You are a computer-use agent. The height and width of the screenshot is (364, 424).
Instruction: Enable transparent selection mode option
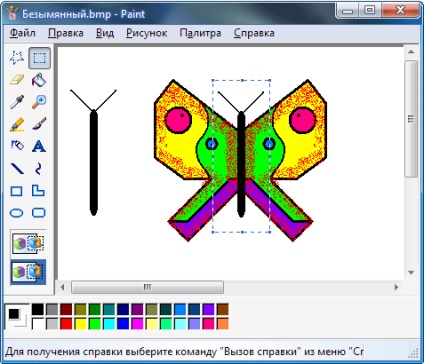point(28,272)
